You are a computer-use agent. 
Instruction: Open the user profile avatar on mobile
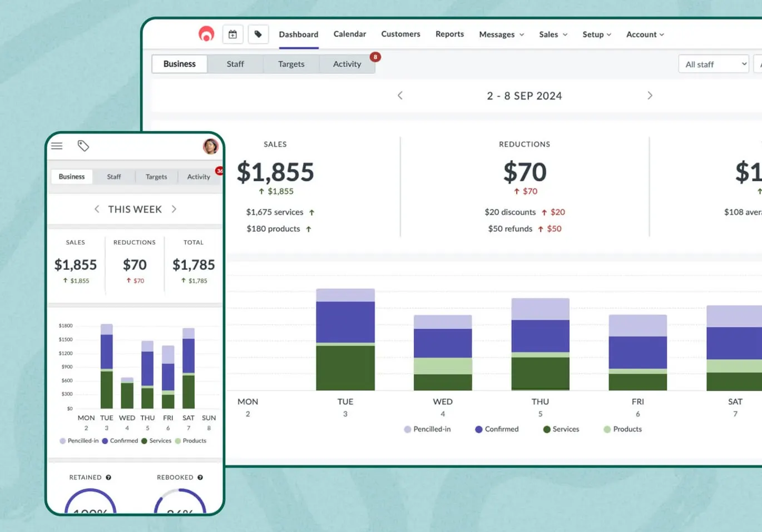210,146
